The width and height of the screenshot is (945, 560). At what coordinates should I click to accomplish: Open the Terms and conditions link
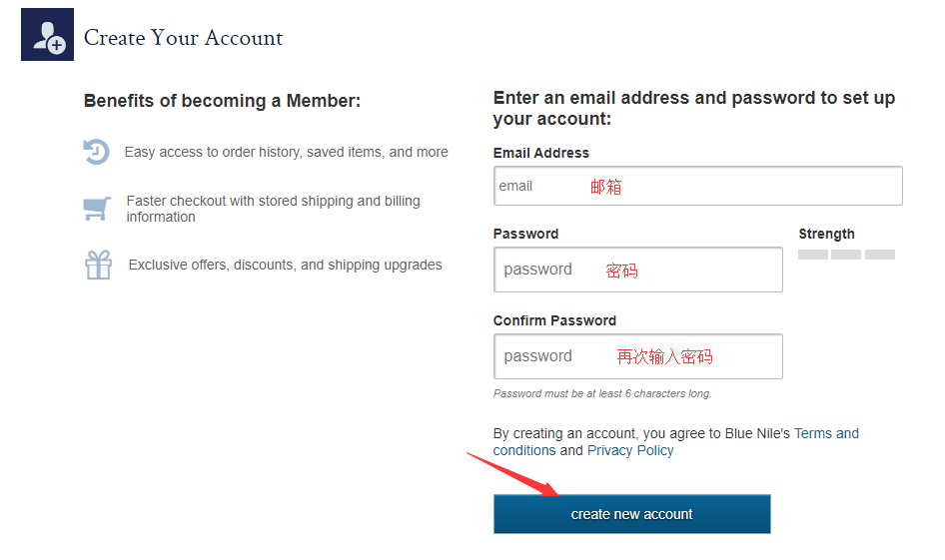(826, 433)
